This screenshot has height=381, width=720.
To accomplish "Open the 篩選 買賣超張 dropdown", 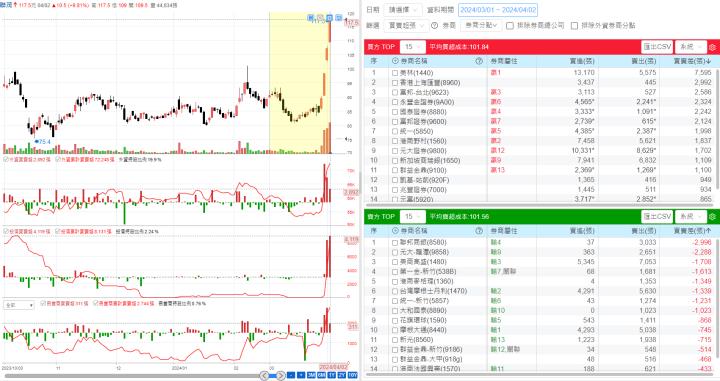I will pyautogui.click(x=406, y=25).
